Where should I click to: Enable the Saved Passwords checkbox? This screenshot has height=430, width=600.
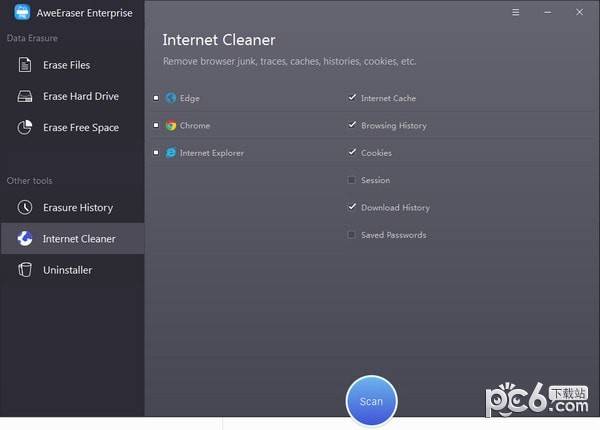[x=351, y=235]
